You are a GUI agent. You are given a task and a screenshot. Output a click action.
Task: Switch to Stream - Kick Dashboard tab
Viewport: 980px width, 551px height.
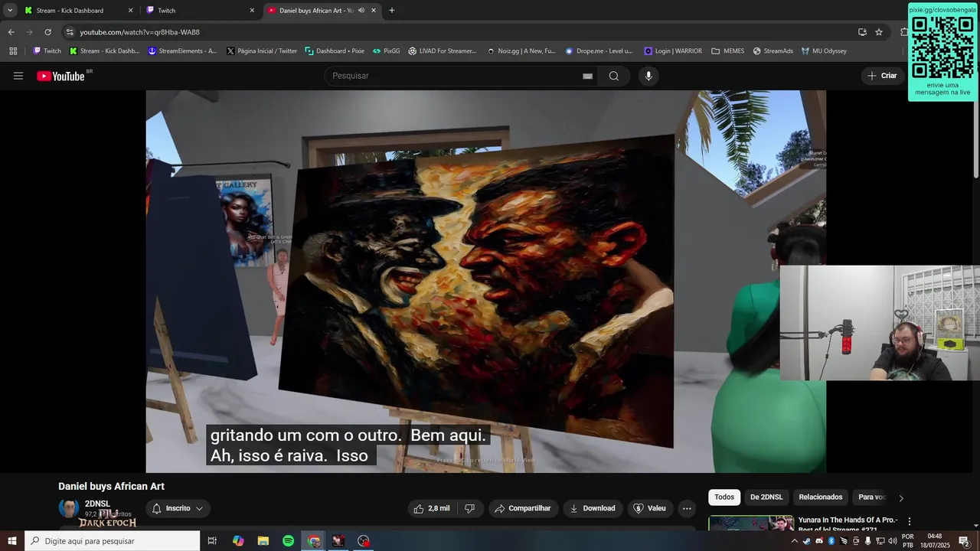78,11
